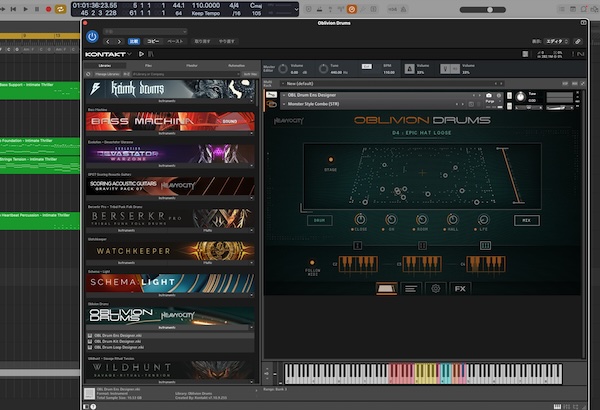Screen dimensions: 600x410
Task: Turn the CLOSE mic knob
Action: coord(360,219)
